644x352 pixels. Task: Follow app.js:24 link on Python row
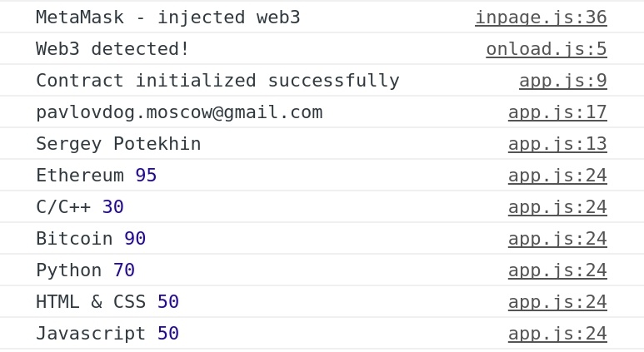click(x=557, y=270)
